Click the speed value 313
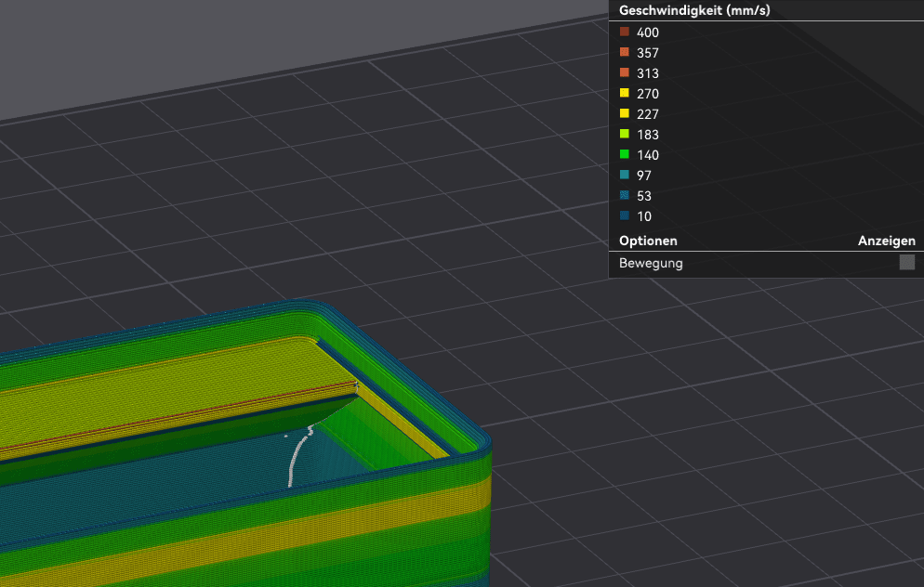The height and width of the screenshot is (587, 924). (648, 73)
